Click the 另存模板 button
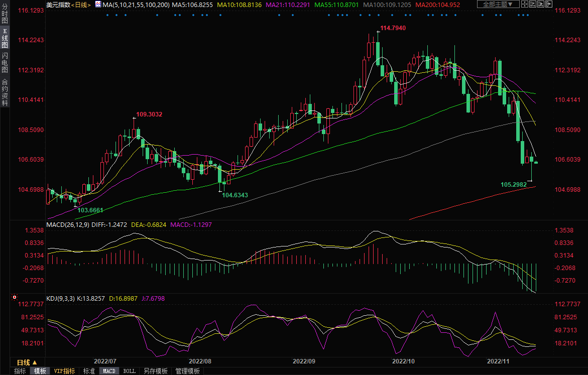Screen dimensions: 588x375 pos(155,371)
